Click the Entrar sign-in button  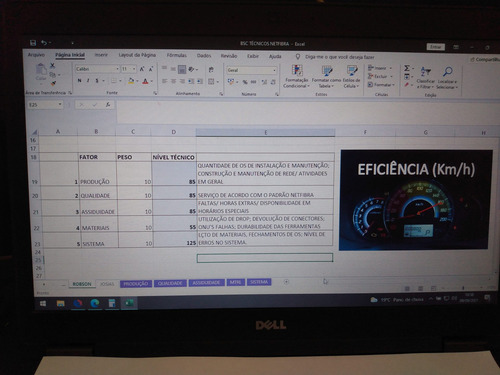(x=436, y=47)
